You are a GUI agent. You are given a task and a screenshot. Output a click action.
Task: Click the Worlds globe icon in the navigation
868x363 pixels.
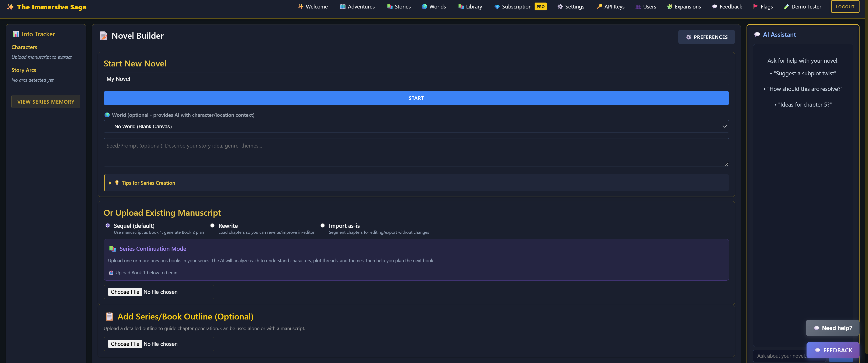(x=424, y=6)
